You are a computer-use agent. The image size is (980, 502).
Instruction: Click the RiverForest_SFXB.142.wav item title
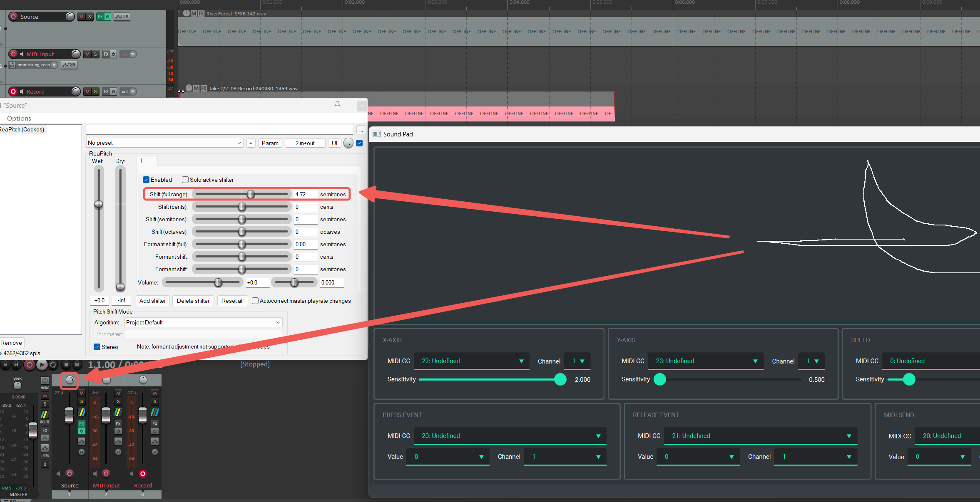click(236, 14)
